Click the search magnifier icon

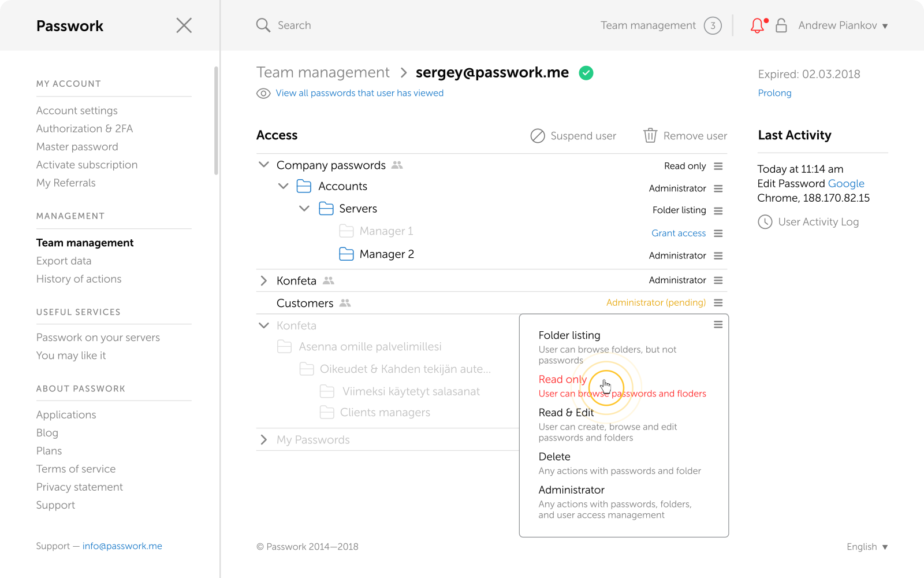263,25
